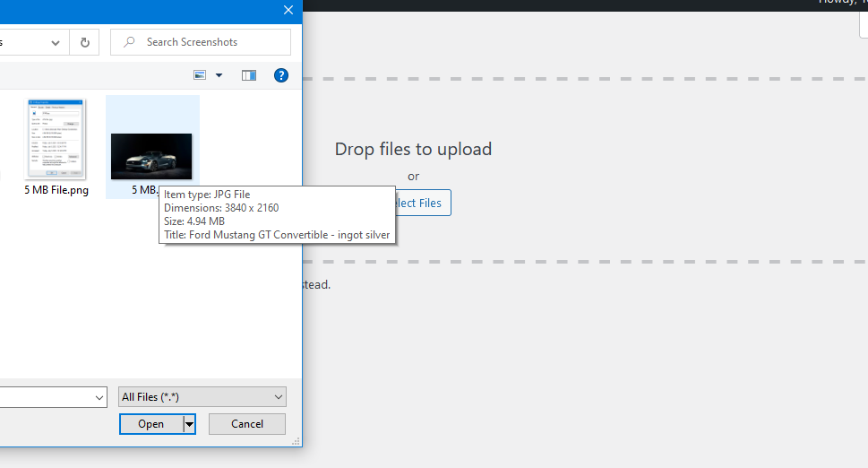Expand the file name combo box arrow

click(99, 397)
